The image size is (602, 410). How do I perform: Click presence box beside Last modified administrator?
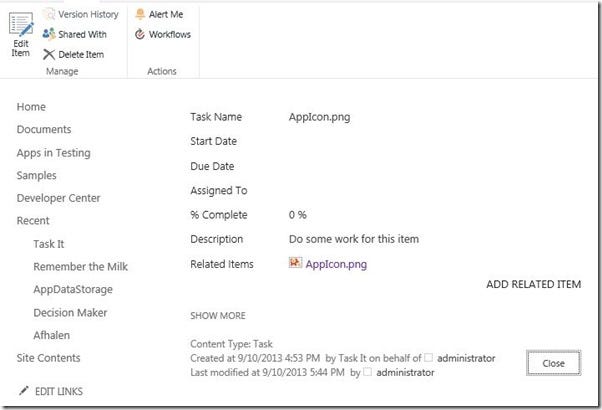[367, 372]
